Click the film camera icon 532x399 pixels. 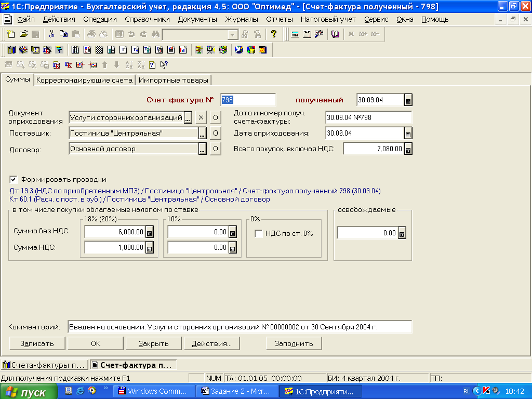(x=211, y=50)
